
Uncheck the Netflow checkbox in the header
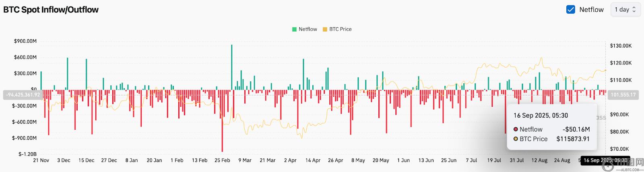point(570,10)
